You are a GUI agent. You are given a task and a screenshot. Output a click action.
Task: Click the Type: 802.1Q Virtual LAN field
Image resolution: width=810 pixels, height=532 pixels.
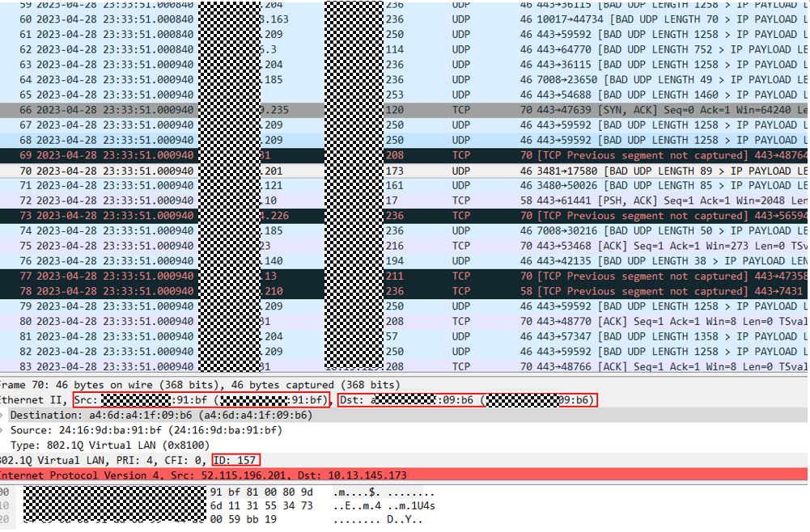click(x=110, y=445)
